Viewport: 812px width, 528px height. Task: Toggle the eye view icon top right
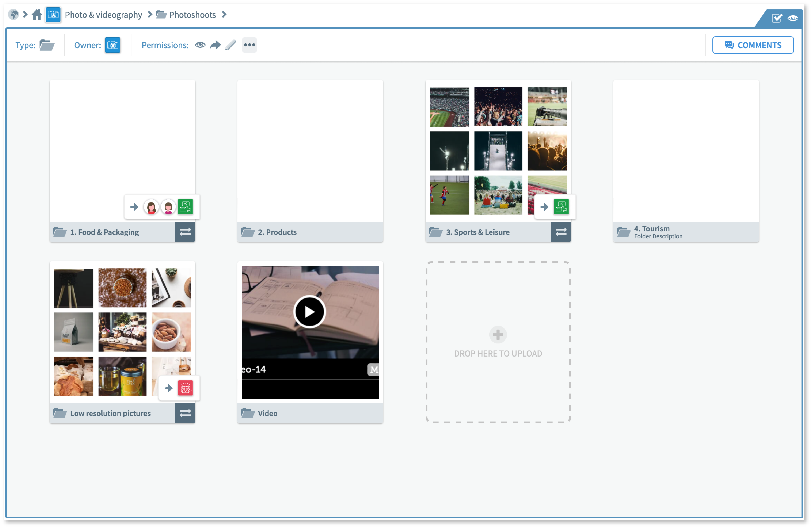pos(793,18)
